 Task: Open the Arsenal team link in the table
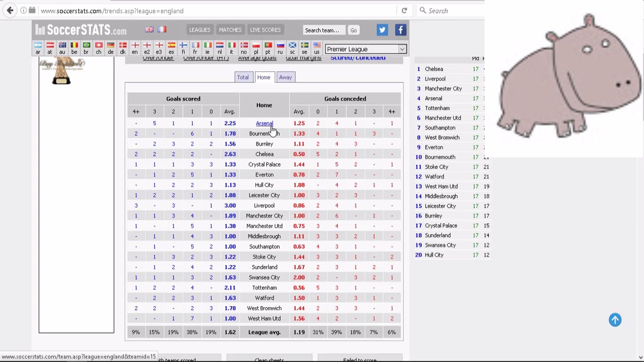coord(264,124)
